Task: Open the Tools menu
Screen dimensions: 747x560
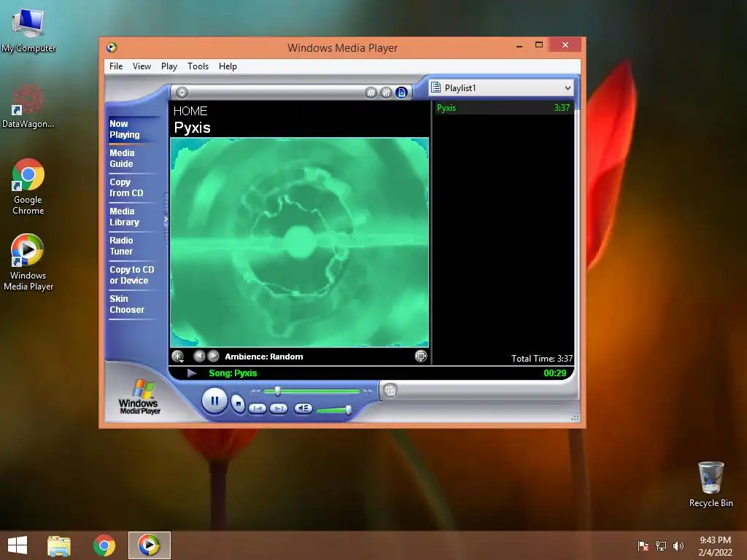Action: (x=198, y=66)
